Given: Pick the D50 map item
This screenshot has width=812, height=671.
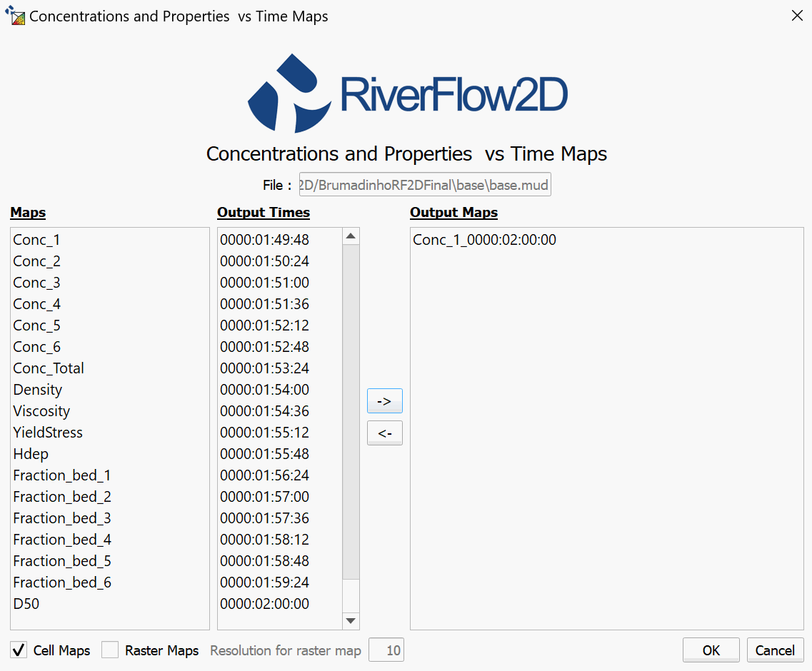Looking at the screenshot, I should pos(26,604).
